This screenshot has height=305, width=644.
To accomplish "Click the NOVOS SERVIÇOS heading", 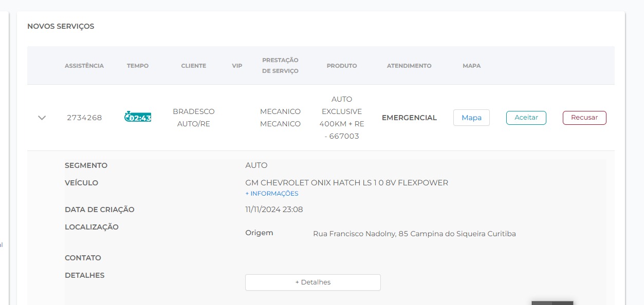I will (x=61, y=26).
